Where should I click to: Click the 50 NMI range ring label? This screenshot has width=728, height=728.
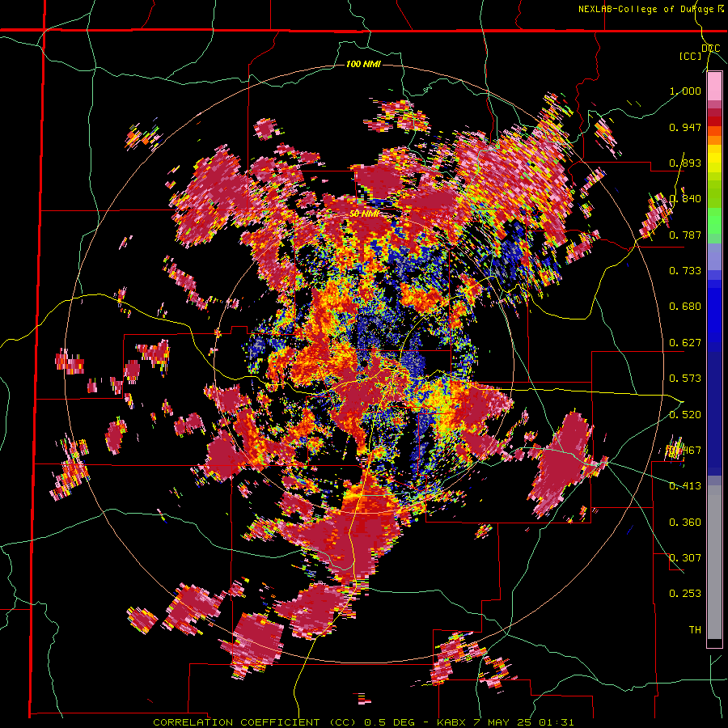click(x=364, y=214)
